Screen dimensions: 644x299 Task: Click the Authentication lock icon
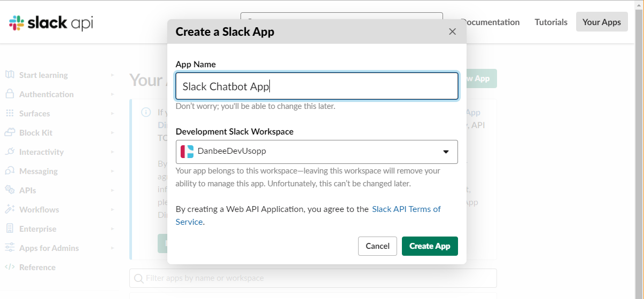(10, 94)
